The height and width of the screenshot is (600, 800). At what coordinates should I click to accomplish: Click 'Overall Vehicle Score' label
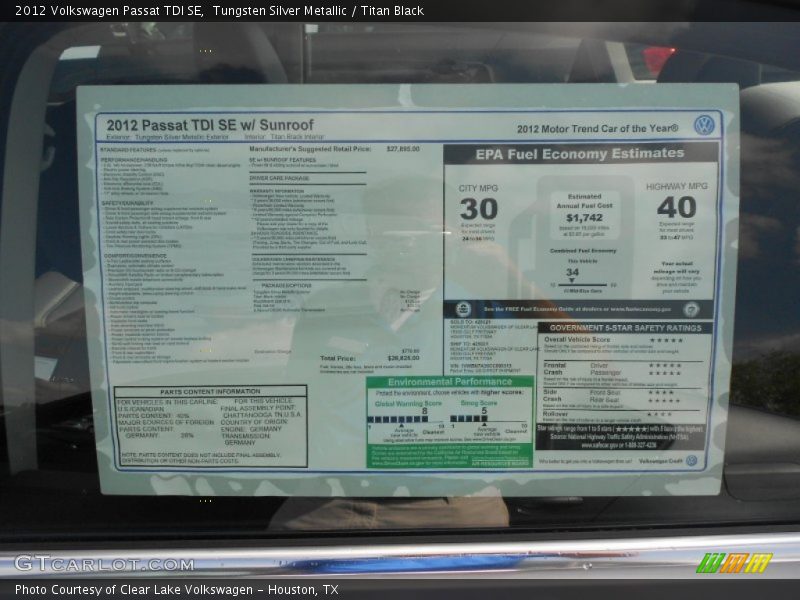577,339
